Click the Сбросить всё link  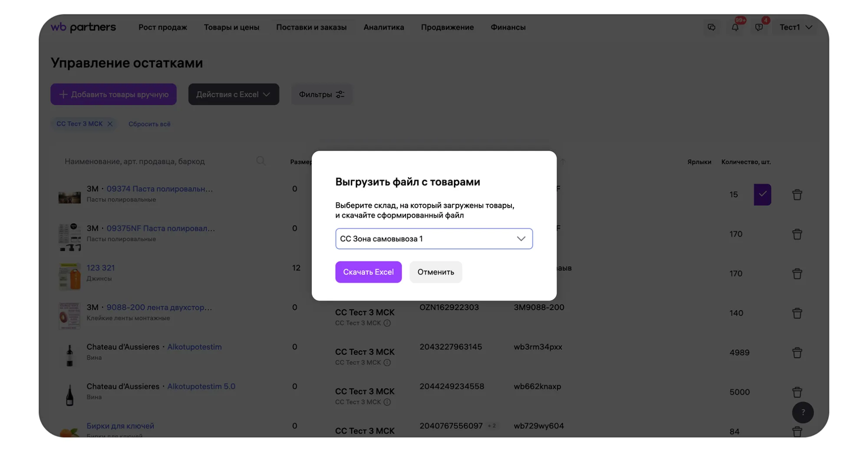149,124
